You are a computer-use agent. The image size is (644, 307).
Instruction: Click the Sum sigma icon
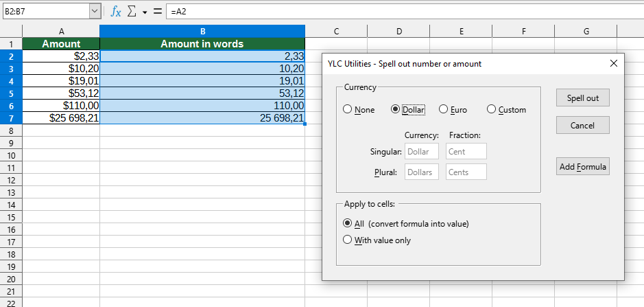[x=132, y=12]
